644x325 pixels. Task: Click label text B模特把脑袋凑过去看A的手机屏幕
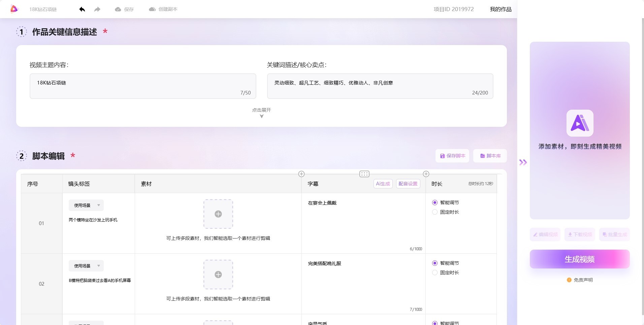(100, 280)
